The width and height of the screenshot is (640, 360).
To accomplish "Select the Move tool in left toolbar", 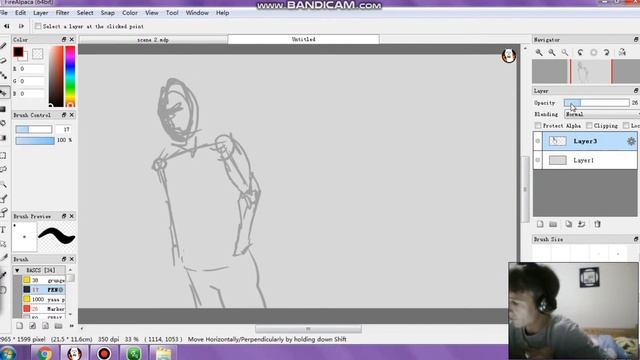I will tap(4, 93).
